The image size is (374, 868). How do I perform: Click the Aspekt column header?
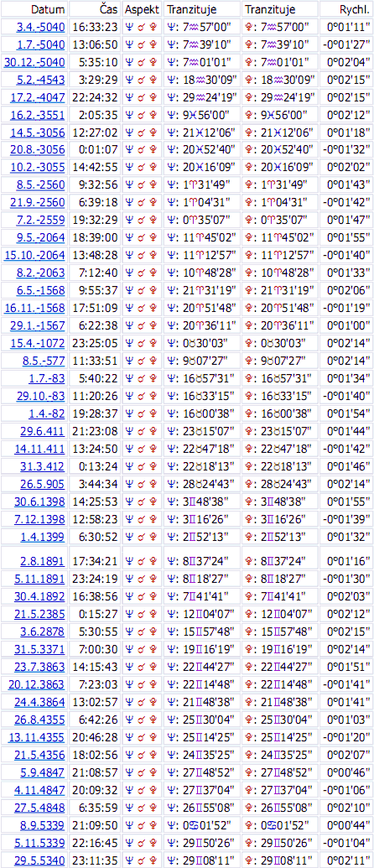[x=143, y=9]
